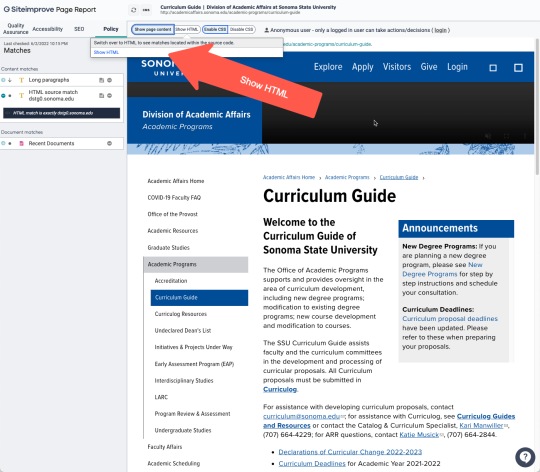Open the document icon on Long paragraphs row
Image resolution: width=540 pixels, height=472 pixels.
[101, 80]
